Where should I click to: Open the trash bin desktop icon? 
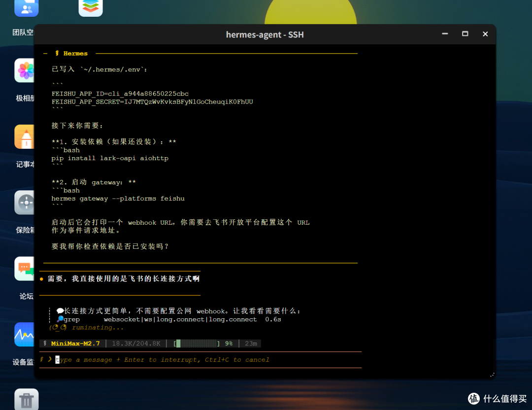[x=26, y=399]
